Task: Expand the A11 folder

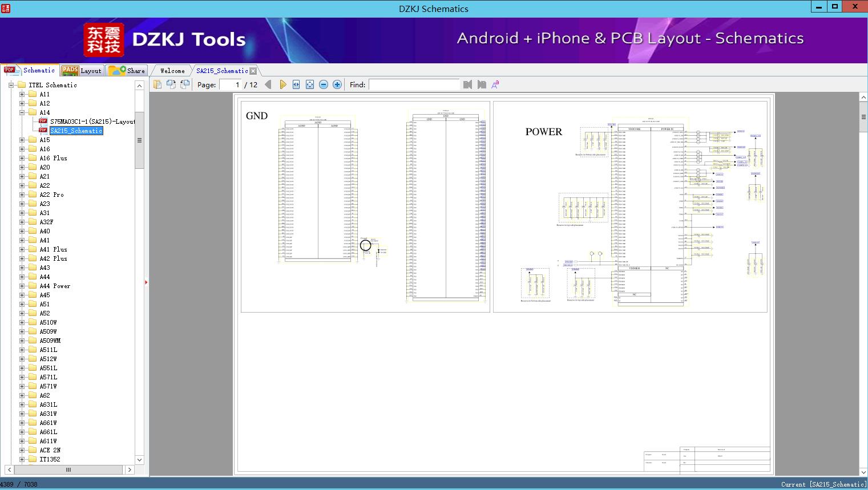Action: tap(22, 94)
